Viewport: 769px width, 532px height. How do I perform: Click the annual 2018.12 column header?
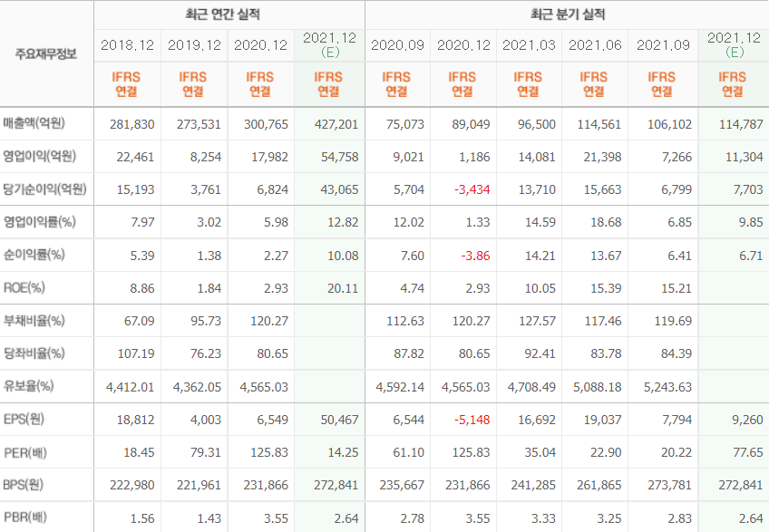pos(128,45)
